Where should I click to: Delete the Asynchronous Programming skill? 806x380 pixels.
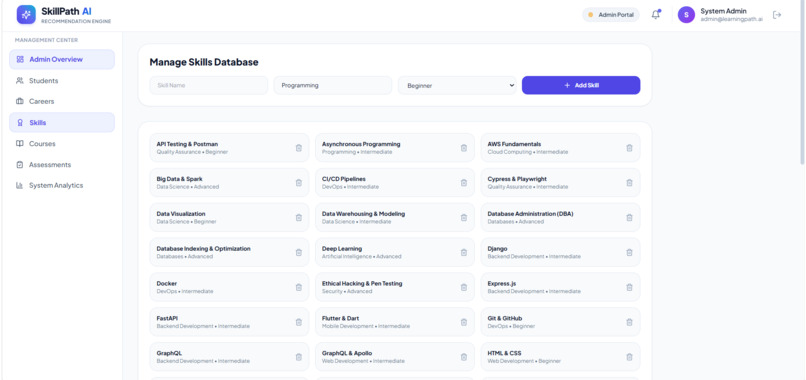click(x=464, y=148)
